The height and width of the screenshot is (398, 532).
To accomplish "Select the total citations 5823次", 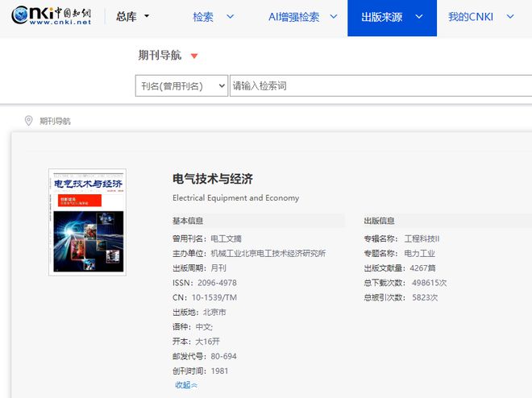I will (425, 297).
